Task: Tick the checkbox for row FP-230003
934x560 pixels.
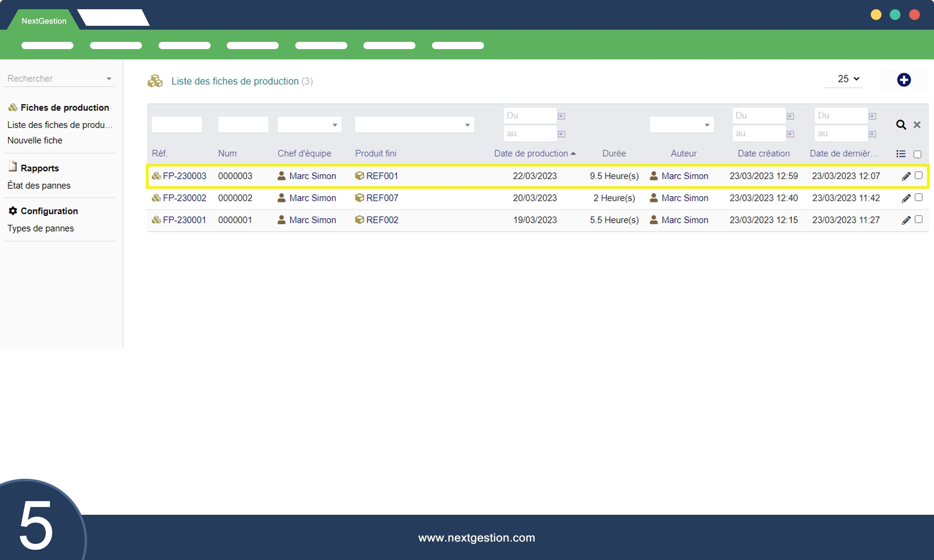Action: [918, 175]
